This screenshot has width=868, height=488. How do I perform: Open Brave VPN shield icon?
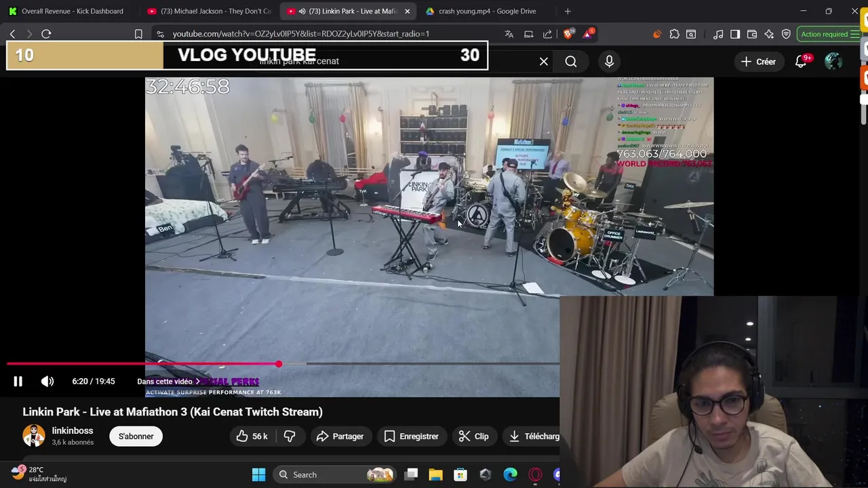pos(786,34)
